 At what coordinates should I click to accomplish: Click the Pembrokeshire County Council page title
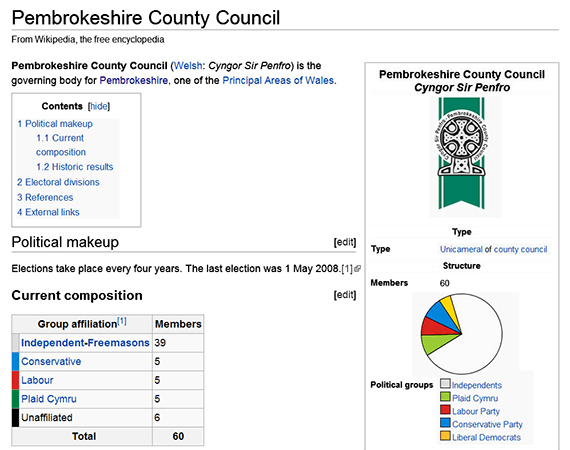[146, 17]
